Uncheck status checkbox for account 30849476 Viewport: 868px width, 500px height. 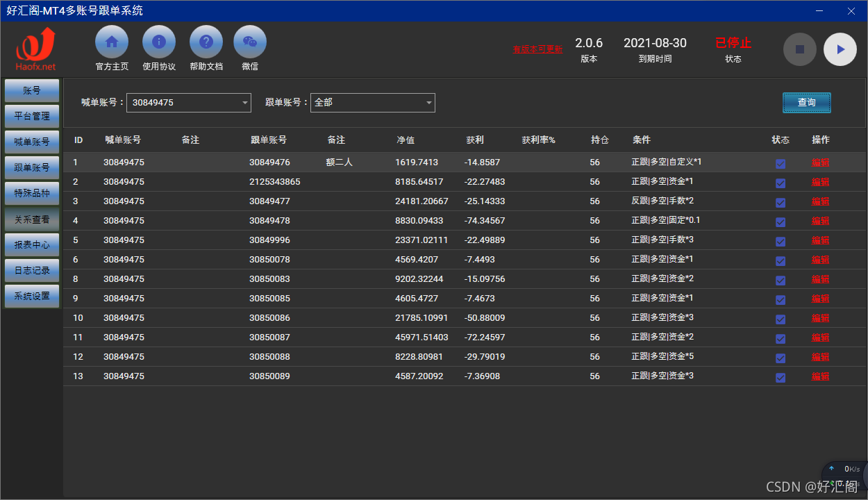781,164
